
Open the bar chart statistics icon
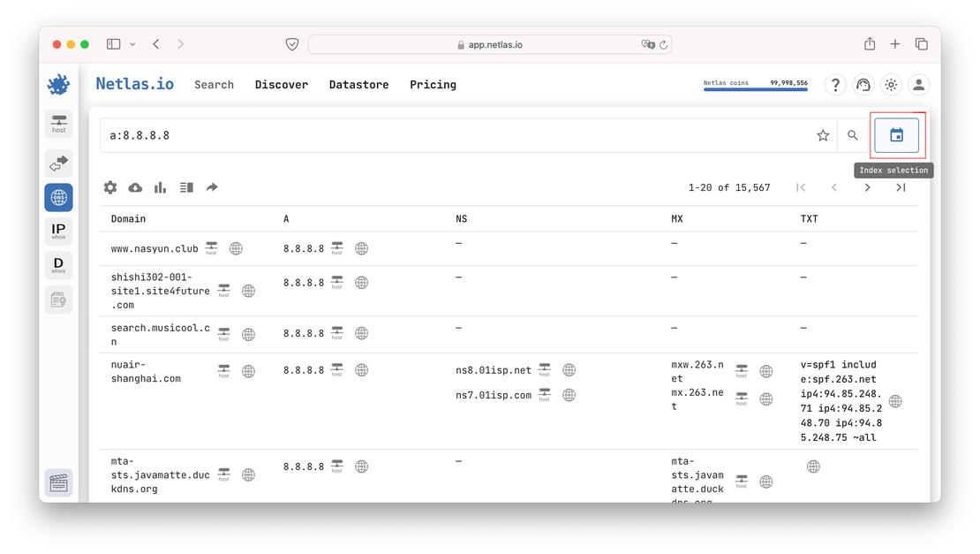[x=161, y=187]
